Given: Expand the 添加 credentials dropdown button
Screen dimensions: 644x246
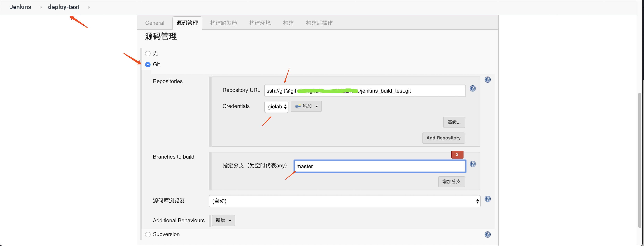Looking at the screenshot, I should [306, 106].
